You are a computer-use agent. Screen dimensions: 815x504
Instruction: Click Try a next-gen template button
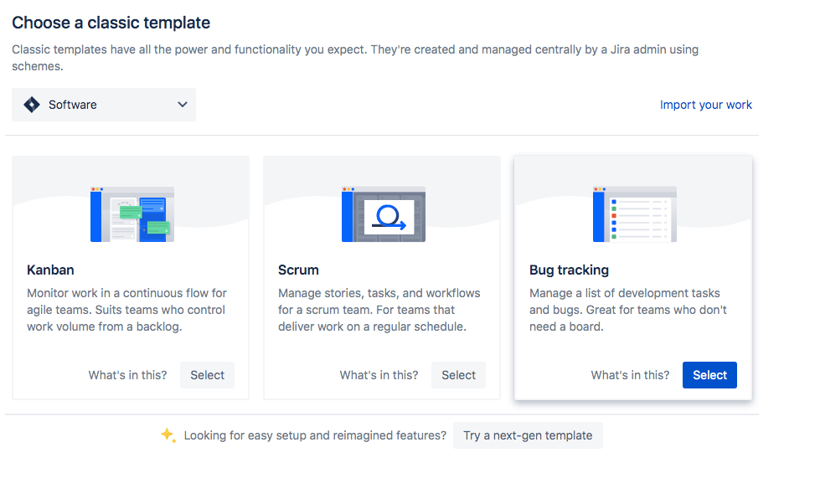coord(528,435)
